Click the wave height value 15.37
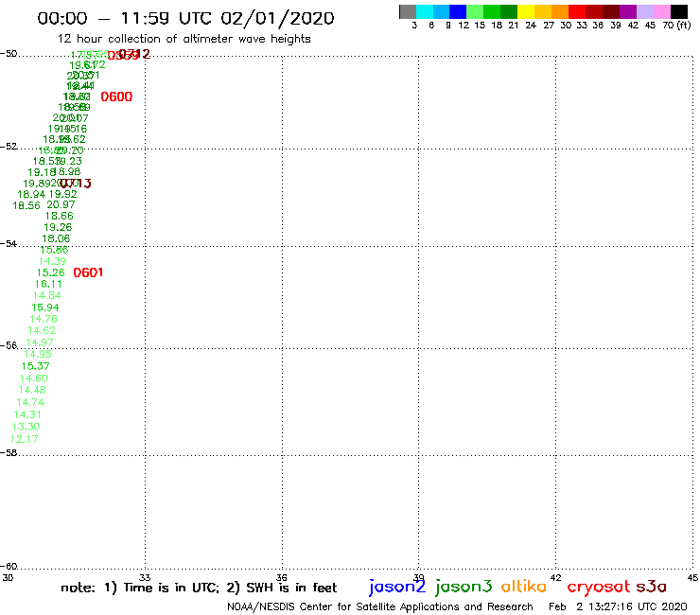700x615 pixels. click(x=36, y=366)
